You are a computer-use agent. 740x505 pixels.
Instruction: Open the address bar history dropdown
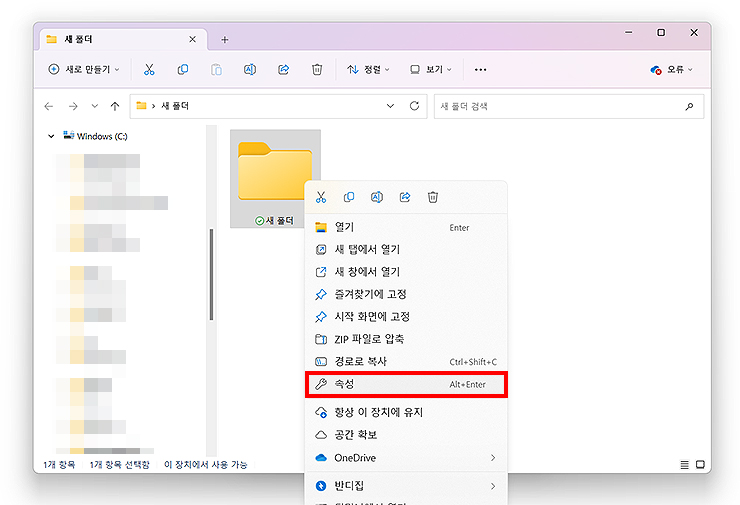point(390,106)
